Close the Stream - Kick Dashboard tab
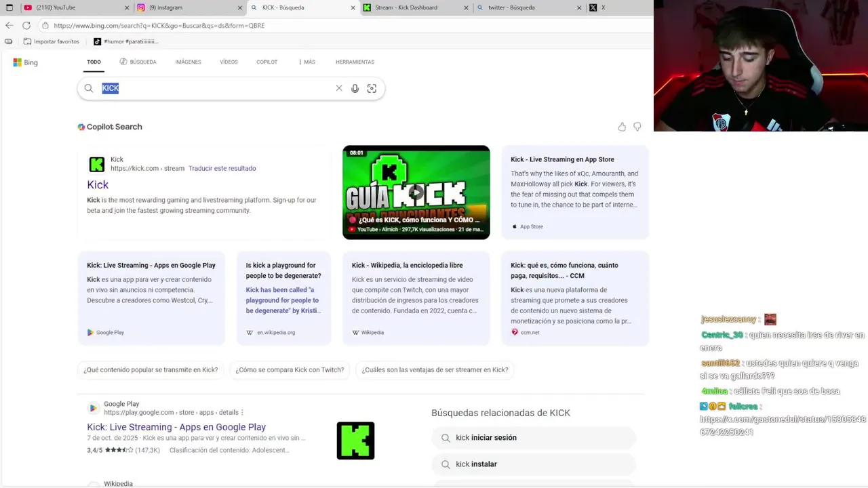Viewport: 868px width, 488px height. click(466, 7)
